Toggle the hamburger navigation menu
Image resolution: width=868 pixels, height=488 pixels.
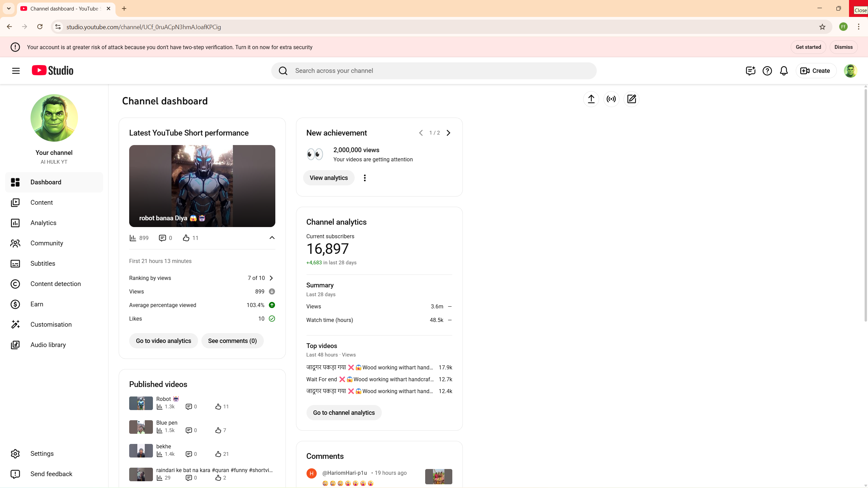(x=16, y=71)
